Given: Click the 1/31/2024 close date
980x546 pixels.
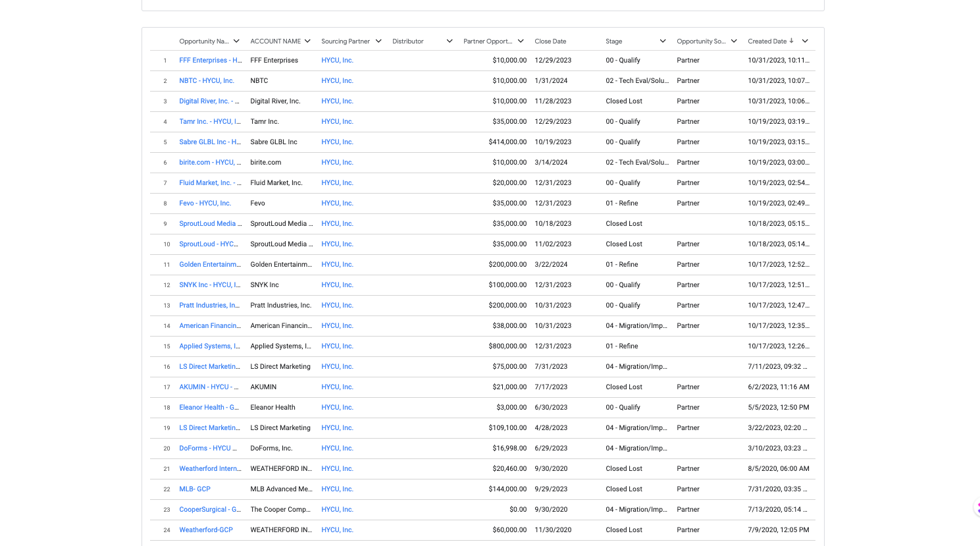Looking at the screenshot, I should [x=551, y=81].
